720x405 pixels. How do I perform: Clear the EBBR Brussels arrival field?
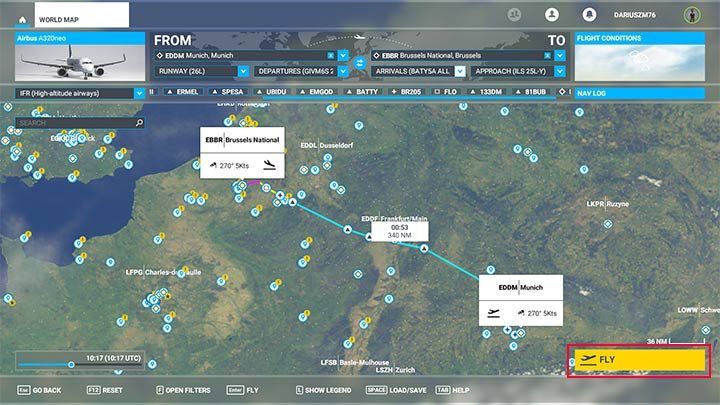[547, 56]
